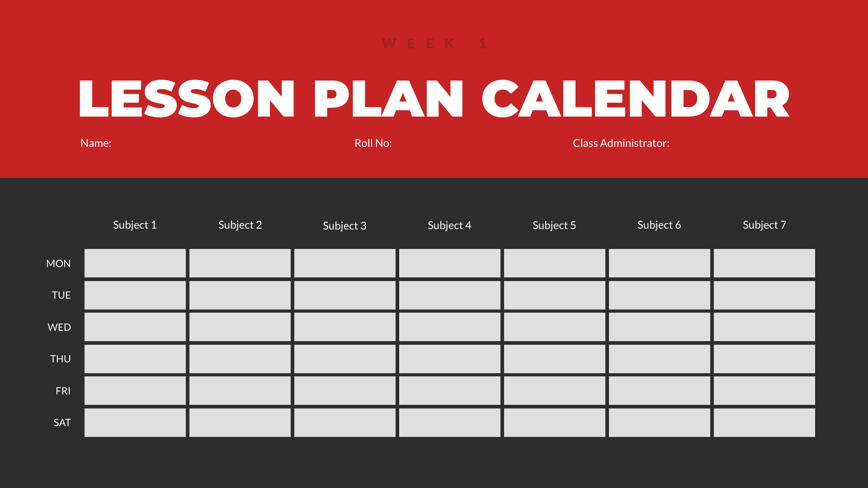This screenshot has width=868, height=488.
Task: Click the THU Subject 2 lesson cell
Action: (x=240, y=359)
